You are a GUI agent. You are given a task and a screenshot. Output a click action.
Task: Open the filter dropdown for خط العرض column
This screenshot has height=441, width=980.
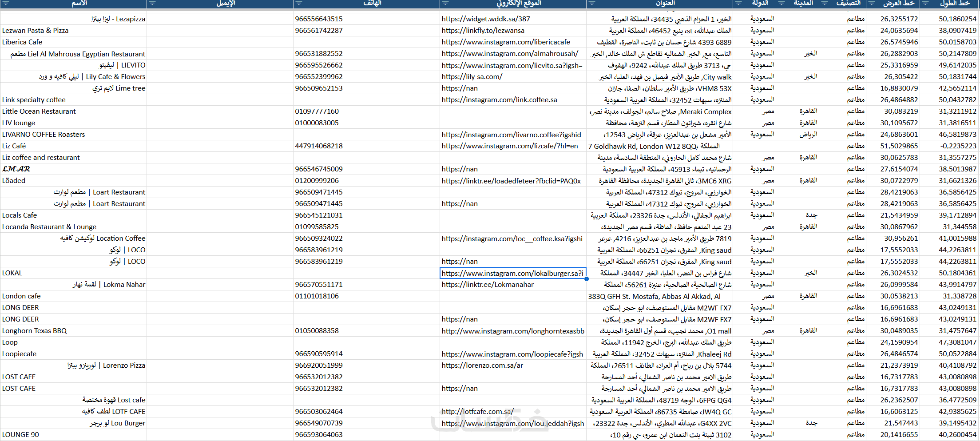pyautogui.click(x=872, y=3)
